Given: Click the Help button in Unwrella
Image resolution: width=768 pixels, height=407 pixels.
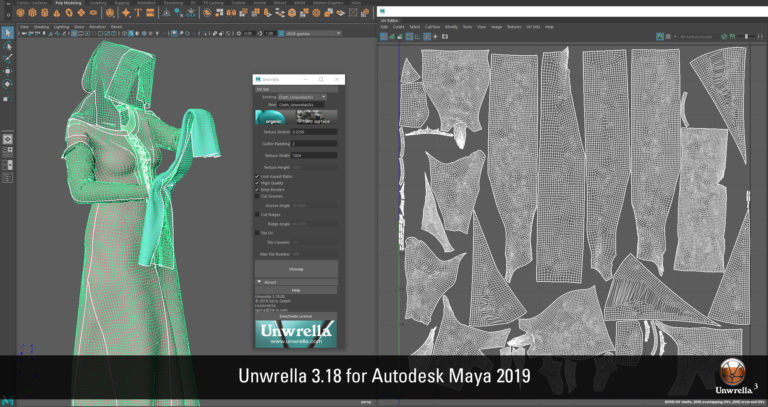Looking at the screenshot, I should click(x=296, y=290).
